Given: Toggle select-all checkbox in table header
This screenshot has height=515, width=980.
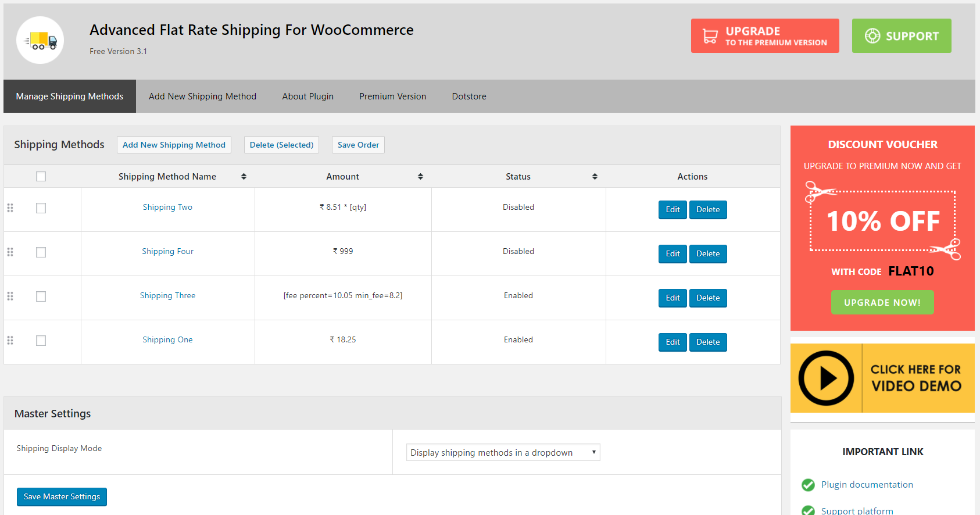Looking at the screenshot, I should tap(41, 177).
